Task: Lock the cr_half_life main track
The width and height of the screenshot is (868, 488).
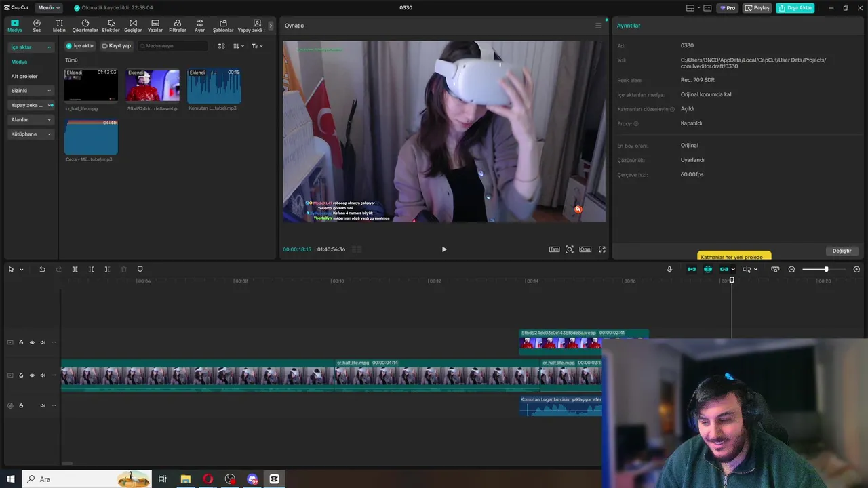Action: point(21,375)
